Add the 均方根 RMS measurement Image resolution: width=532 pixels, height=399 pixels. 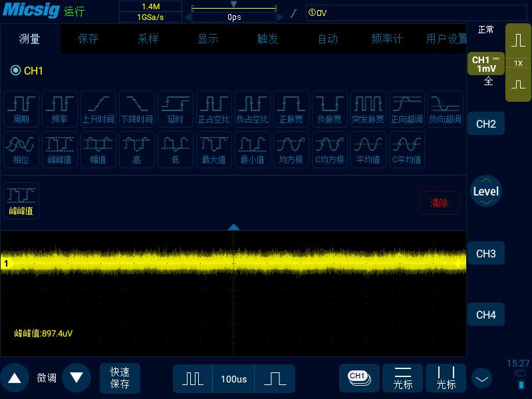(x=291, y=150)
